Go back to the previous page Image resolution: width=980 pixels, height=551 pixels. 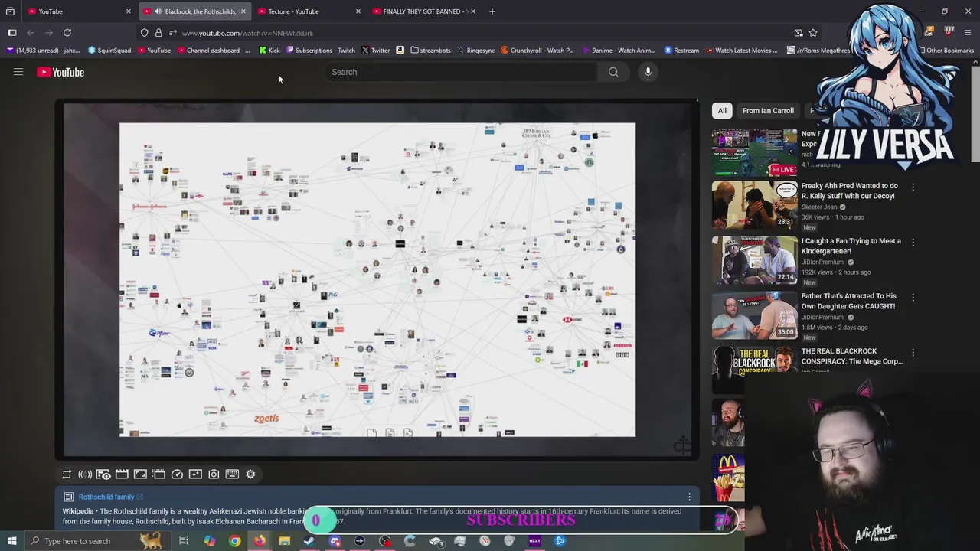click(x=31, y=33)
